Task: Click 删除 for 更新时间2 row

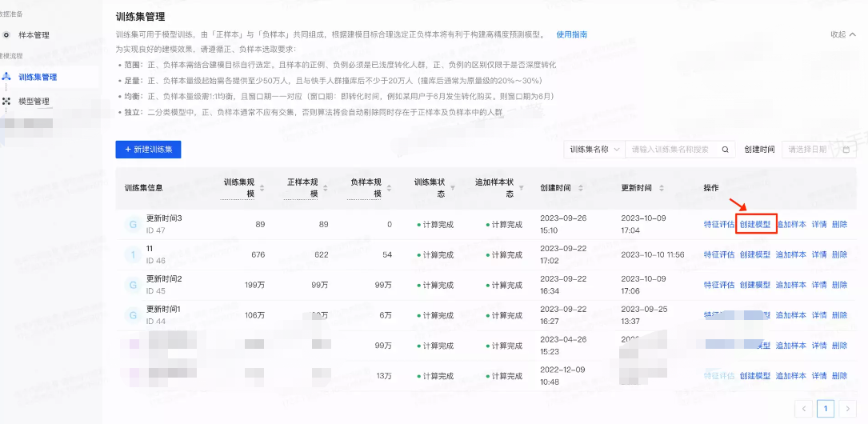Action: click(840, 285)
